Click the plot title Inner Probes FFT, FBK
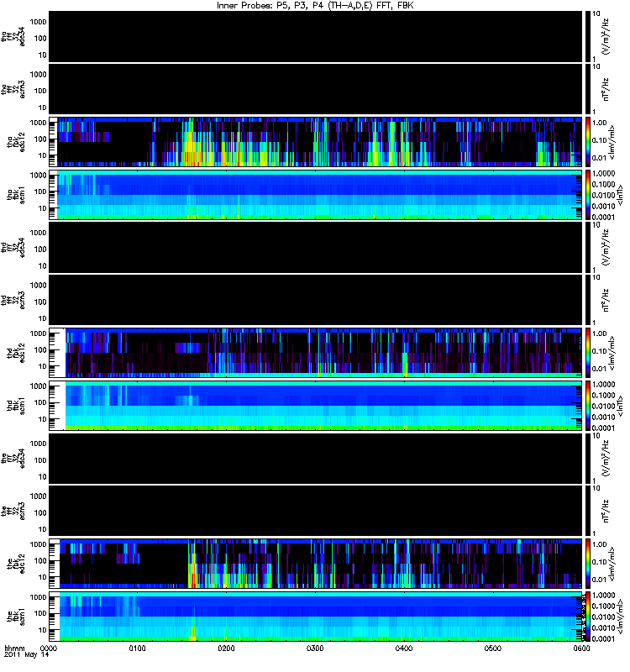The width and height of the screenshot is (630, 672). click(x=315, y=5)
